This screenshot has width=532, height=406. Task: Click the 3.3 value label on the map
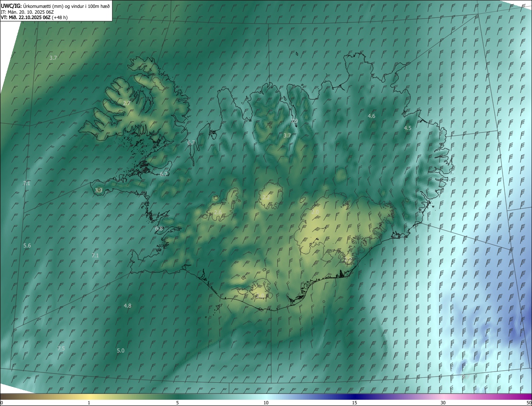pyautogui.click(x=99, y=190)
